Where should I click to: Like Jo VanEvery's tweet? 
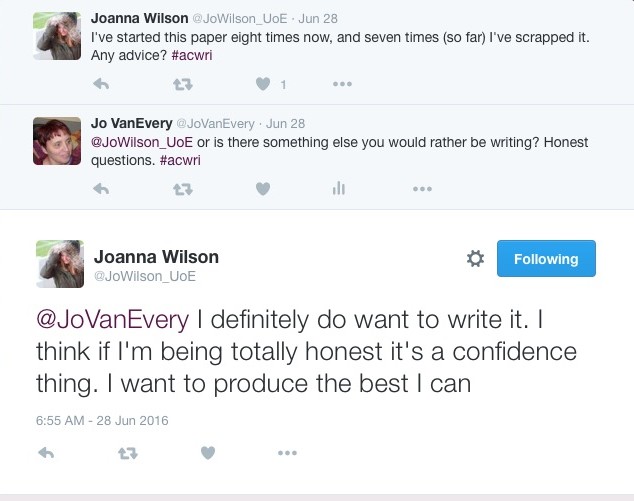[264, 188]
